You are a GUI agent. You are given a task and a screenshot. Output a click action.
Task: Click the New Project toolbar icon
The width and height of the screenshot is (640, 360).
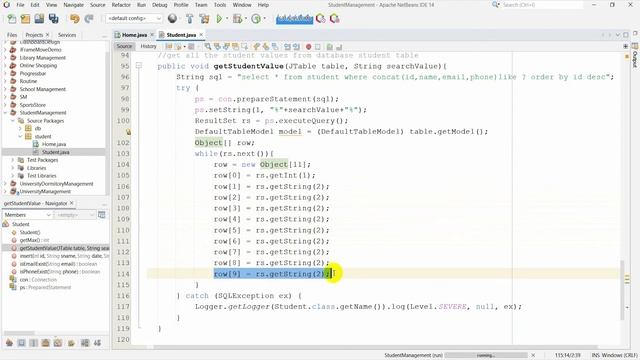click(x=25, y=19)
